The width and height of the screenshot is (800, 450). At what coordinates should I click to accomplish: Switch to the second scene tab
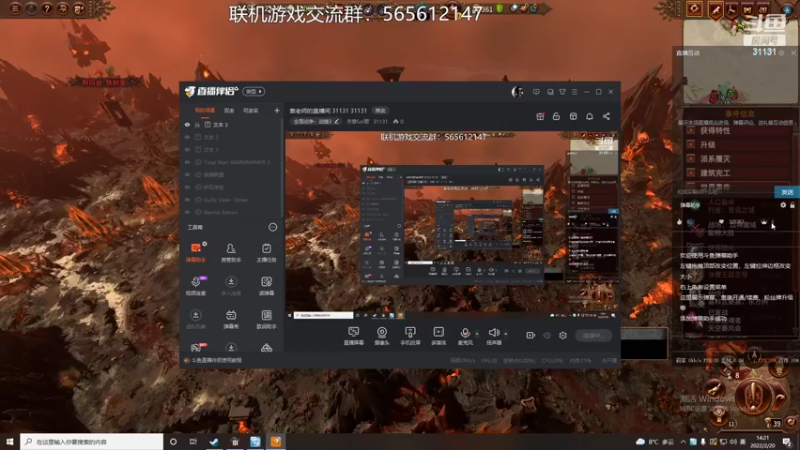229,110
